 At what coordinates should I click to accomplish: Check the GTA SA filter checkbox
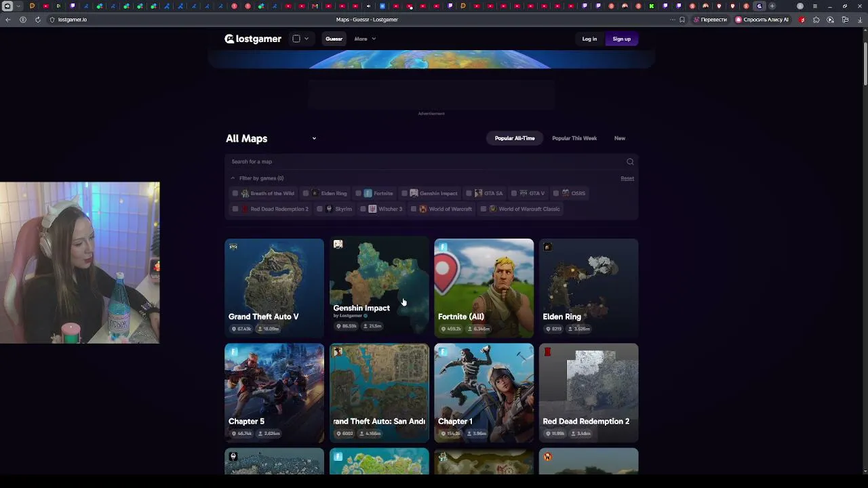[x=469, y=193]
